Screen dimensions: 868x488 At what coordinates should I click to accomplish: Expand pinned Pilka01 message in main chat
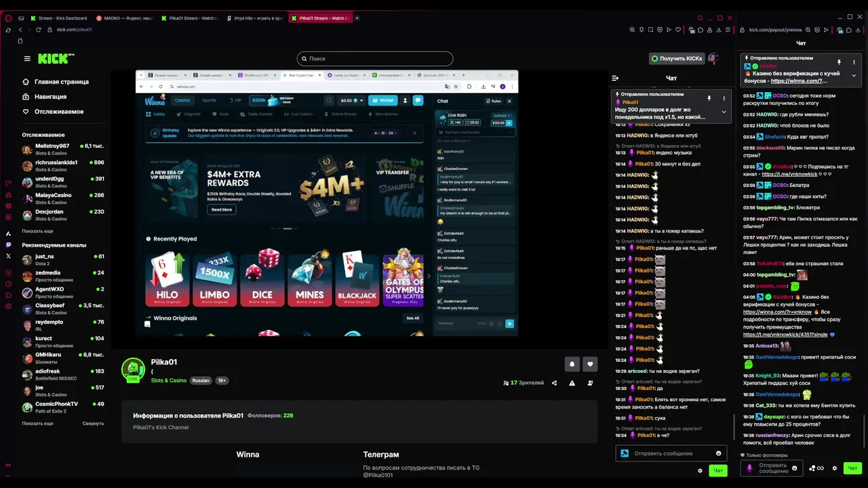(724, 112)
